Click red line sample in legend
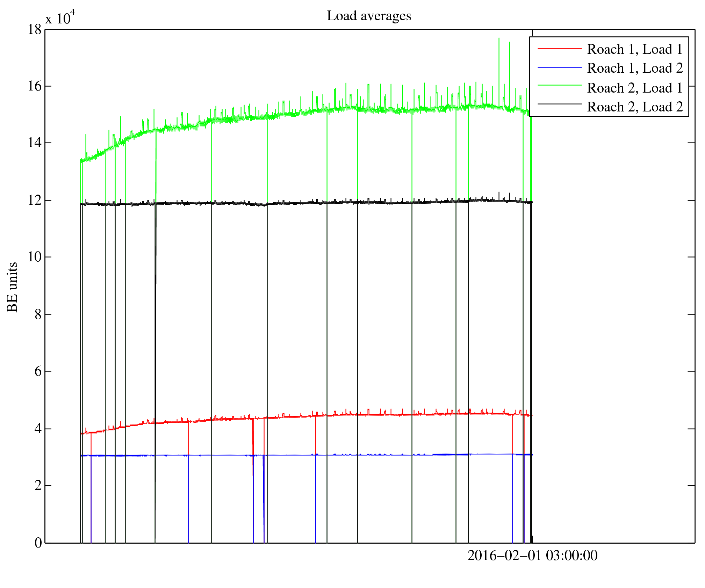 559,48
